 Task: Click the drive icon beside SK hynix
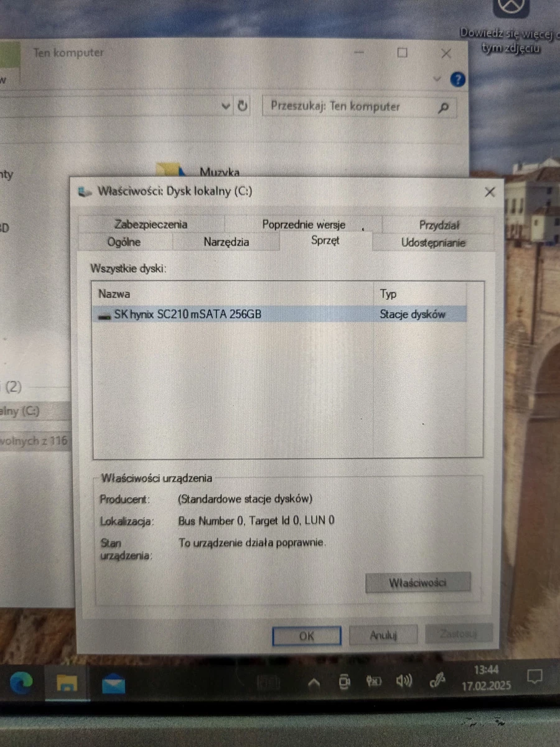[105, 316]
